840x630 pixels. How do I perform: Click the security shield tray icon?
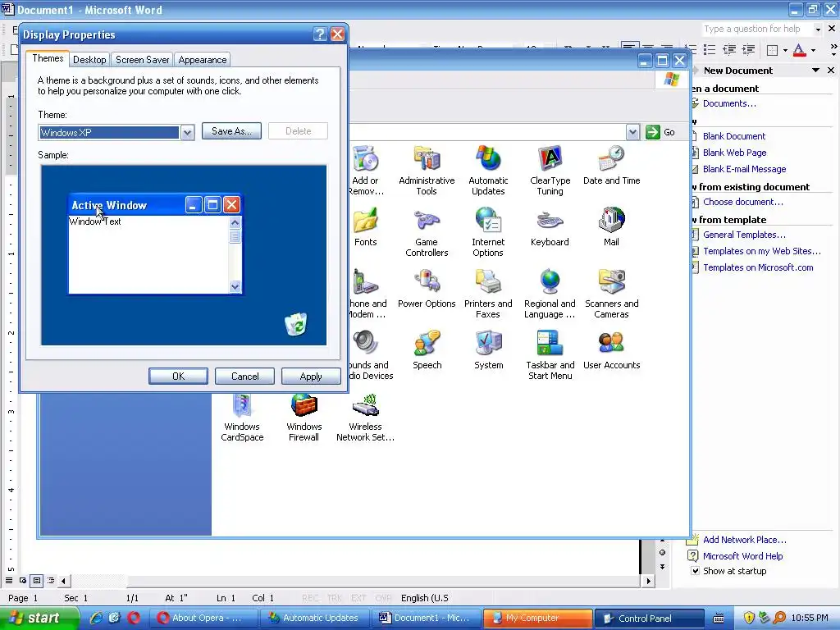tap(749, 618)
